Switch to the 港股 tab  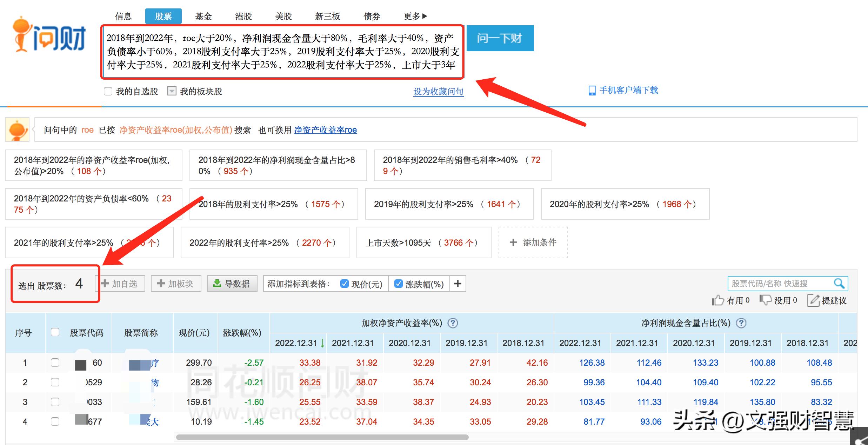(x=243, y=16)
